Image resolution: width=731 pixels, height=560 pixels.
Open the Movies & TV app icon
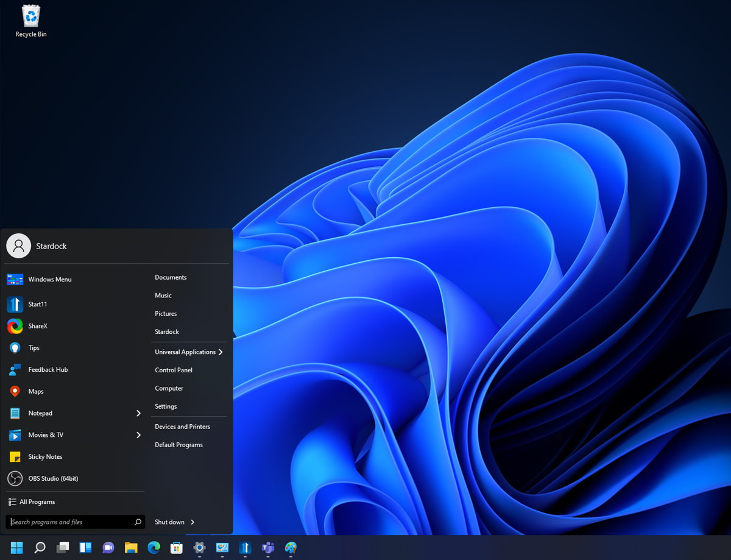pyautogui.click(x=15, y=435)
